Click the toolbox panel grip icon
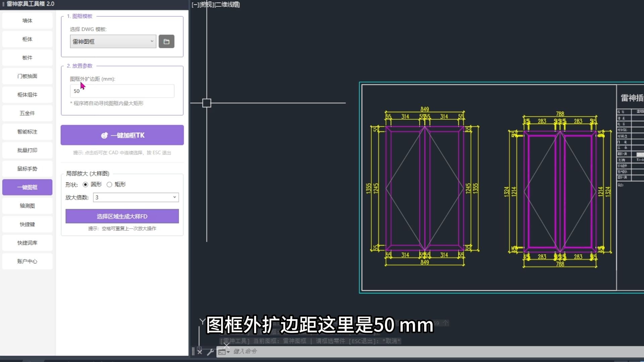 [3, 4]
